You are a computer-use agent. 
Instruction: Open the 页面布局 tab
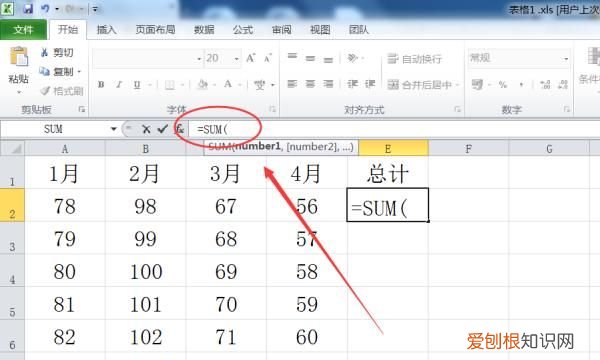pos(155,29)
